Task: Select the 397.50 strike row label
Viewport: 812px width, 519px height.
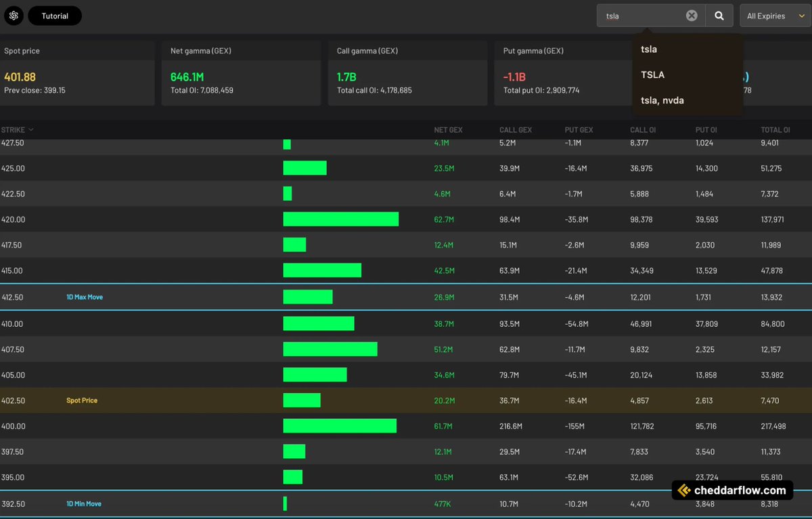Action: point(13,451)
